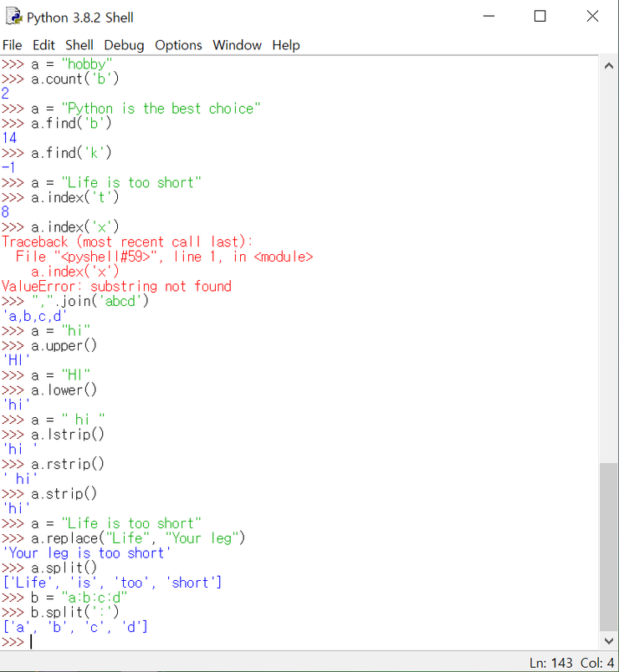
Task: Open the Help menu
Action: pyautogui.click(x=286, y=45)
